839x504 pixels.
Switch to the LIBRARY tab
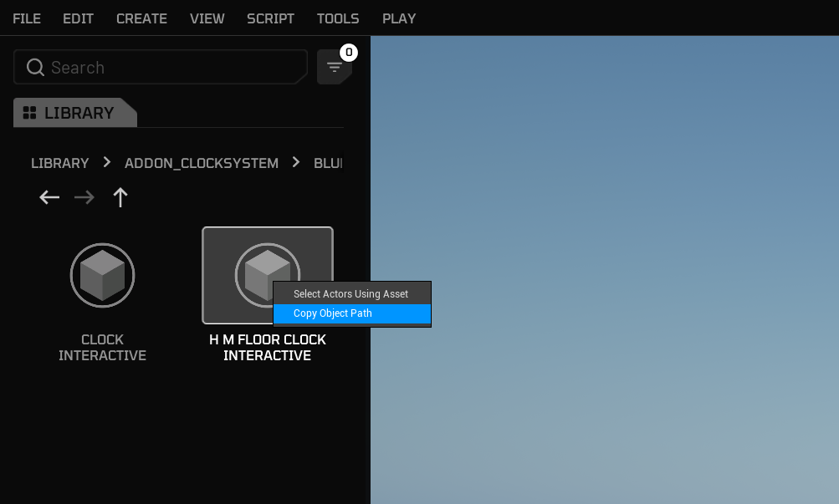pyautogui.click(x=78, y=113)
